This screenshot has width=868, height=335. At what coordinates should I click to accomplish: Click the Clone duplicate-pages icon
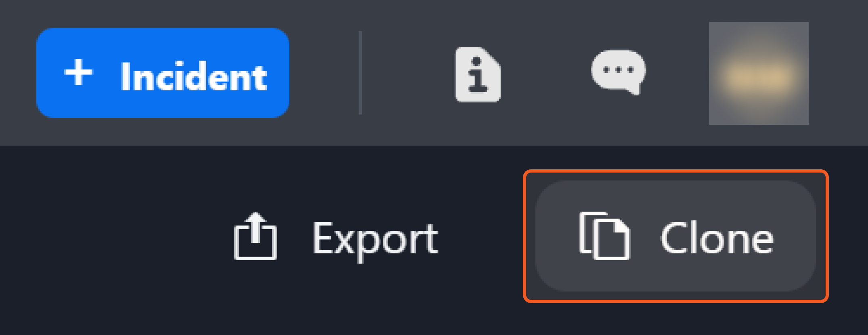pyautogui.click(x=604, y=236)
